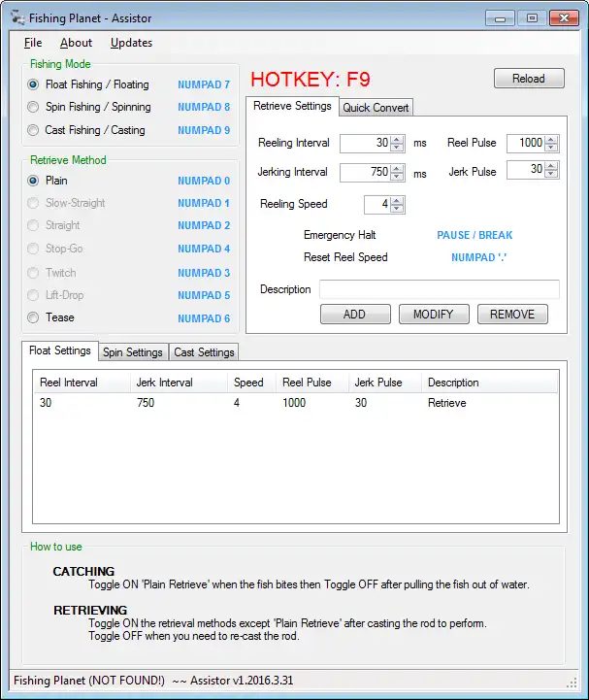Decrease Reeling Speed with down arrow
Screen dimensions: 589x700
click(x=397, y=209)
